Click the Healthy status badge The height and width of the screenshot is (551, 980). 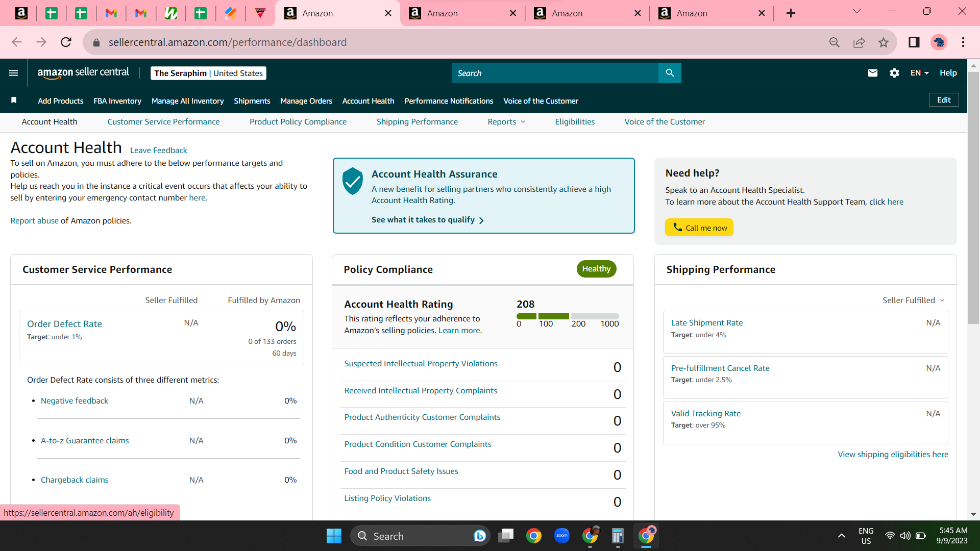point(596,269)
